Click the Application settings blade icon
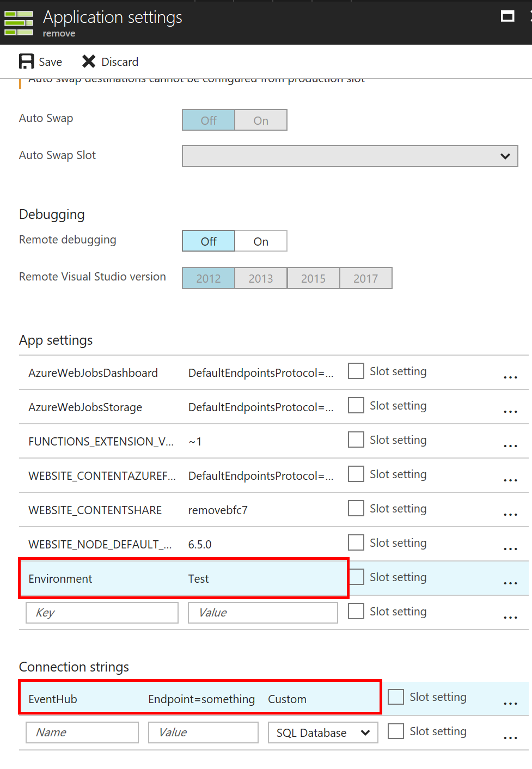The image size is (532, 769). click(x=19, y=22)
